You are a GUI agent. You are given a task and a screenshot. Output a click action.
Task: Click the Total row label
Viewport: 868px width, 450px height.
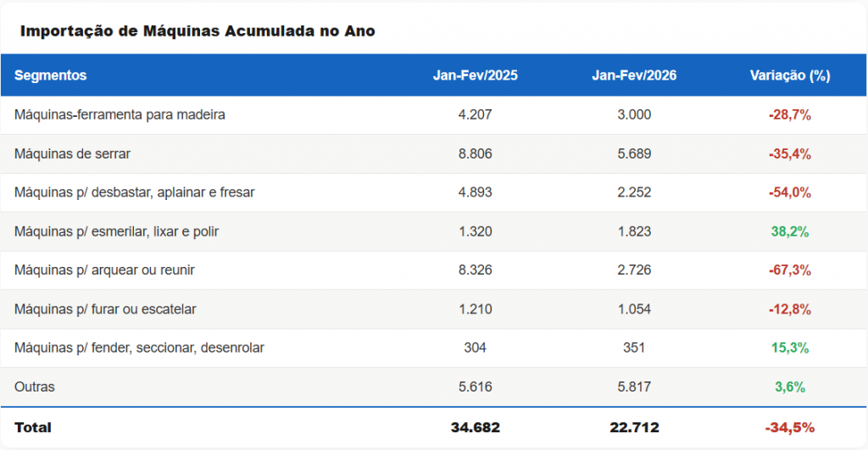coord(33,427)
